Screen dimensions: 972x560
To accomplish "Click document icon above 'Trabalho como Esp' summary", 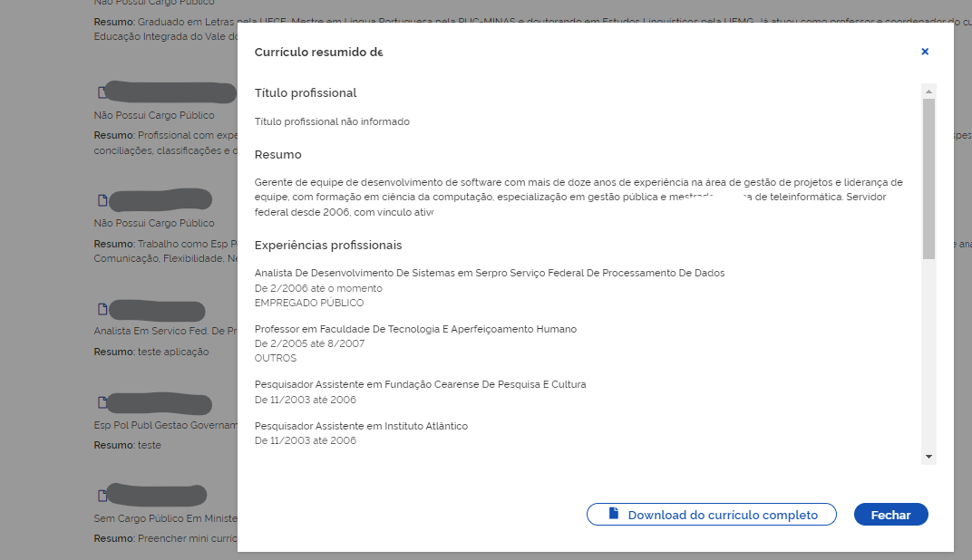I will [x=102, y=200].
